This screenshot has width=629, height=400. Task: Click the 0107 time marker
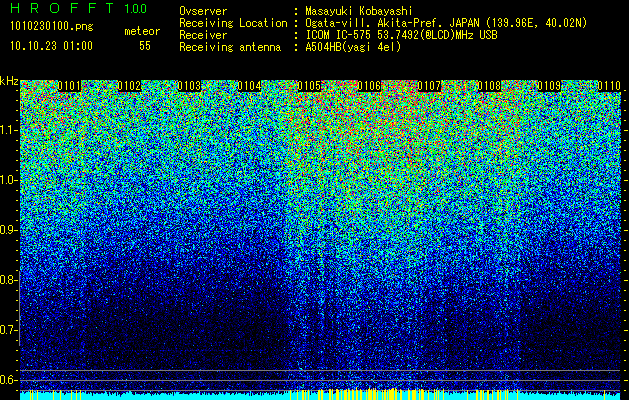tap(429, 86)
